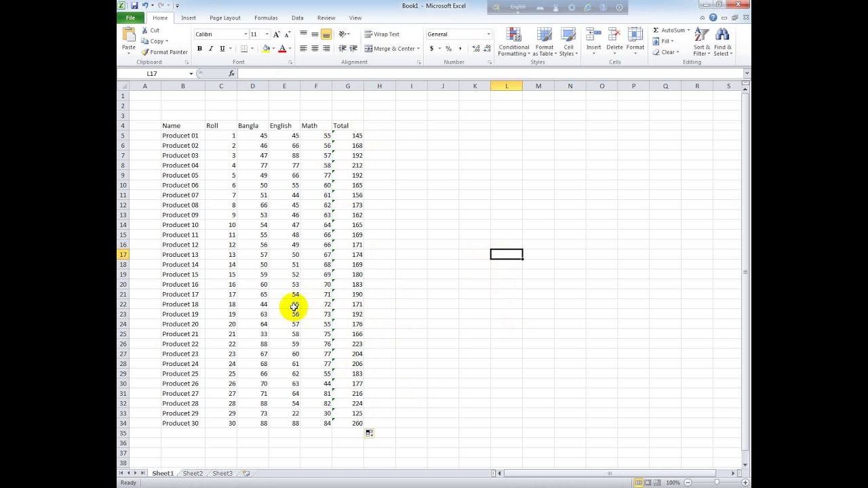Viewport: 868px width, 488px height.
Task: Activate the Format Painter brush
Action: [164, 52]
